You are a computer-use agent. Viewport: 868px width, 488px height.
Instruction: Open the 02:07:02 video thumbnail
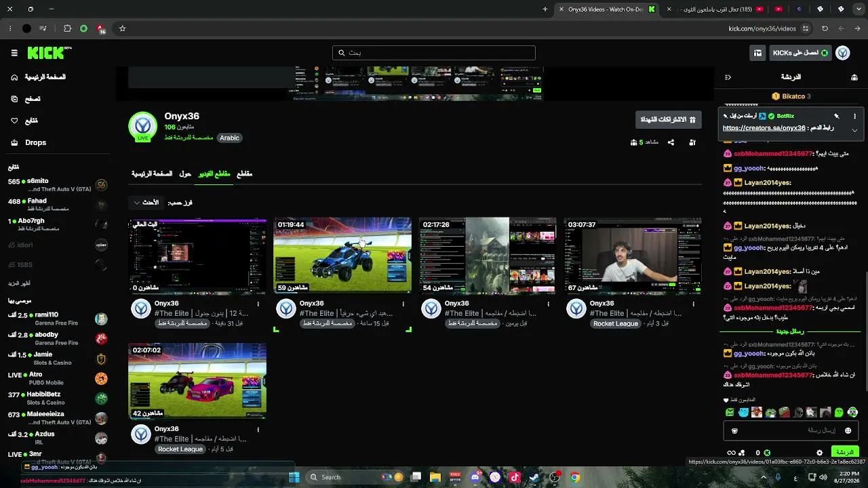(197, 381)
